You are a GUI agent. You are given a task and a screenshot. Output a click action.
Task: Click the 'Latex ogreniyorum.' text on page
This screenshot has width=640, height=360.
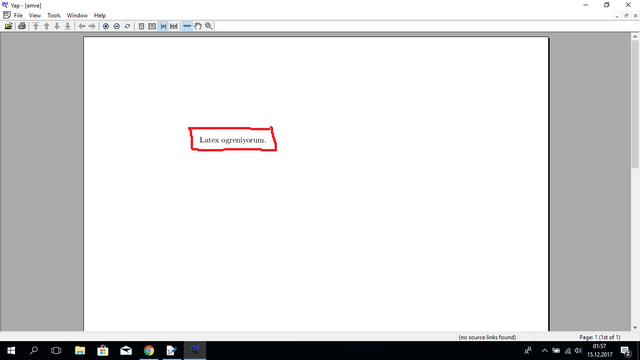click(233, 140)
